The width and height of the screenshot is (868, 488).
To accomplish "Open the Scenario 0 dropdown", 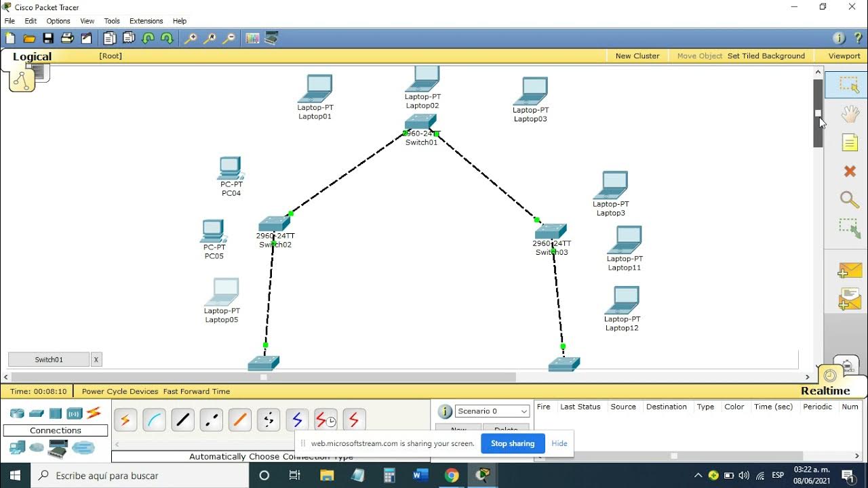I will (492, 411).
